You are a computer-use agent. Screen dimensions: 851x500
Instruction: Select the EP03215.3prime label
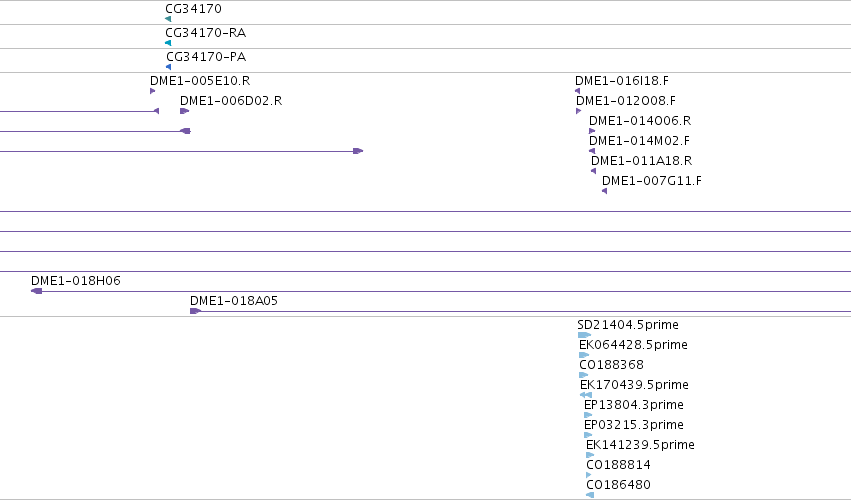pyautogui.click(x=634, y=425)
